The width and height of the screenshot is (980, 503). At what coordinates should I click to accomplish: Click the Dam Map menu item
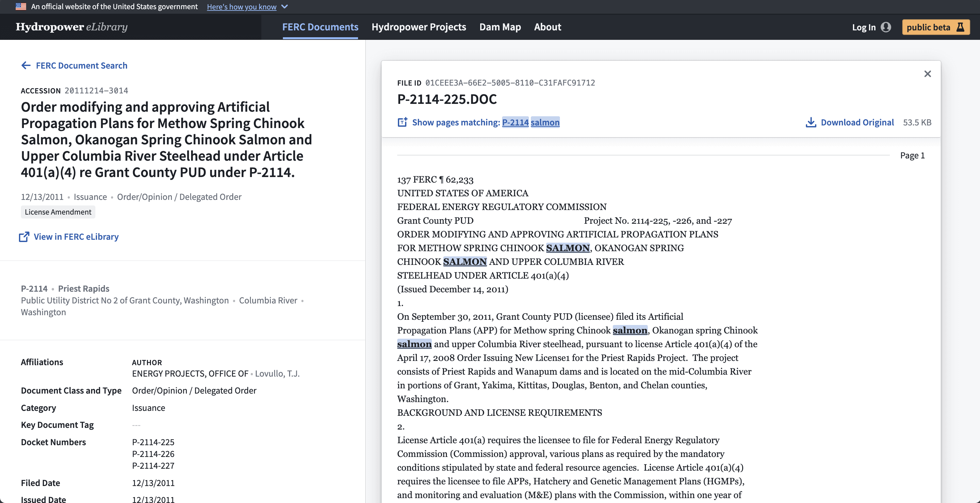pyautogui.click(x=500, y=26)
